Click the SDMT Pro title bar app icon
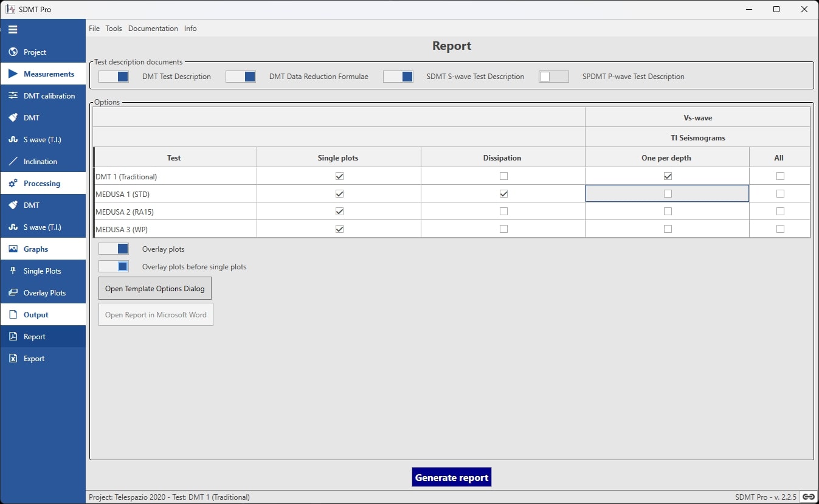This screenshot has height=504, width=819. (10, 9)
